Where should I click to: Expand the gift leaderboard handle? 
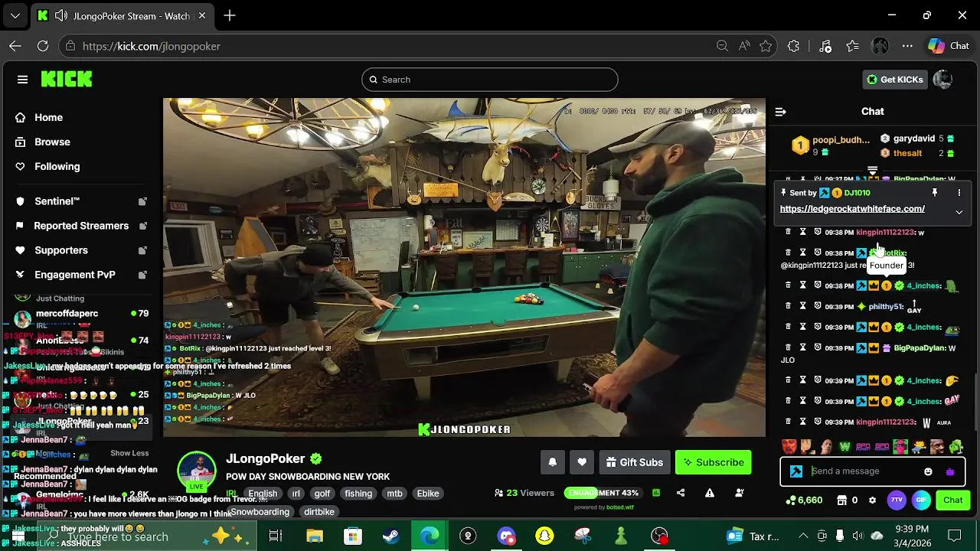[x=872, y=170]
